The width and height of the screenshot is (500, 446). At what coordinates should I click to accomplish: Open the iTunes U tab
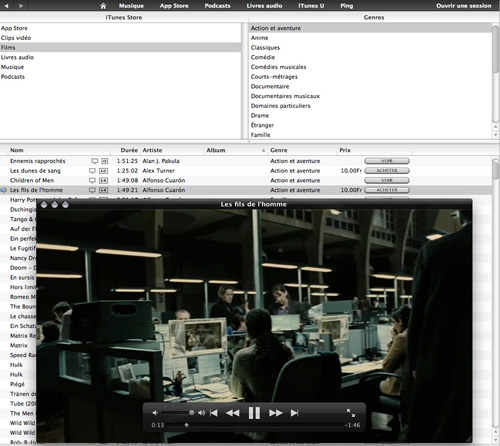click(x=311, y=6)
